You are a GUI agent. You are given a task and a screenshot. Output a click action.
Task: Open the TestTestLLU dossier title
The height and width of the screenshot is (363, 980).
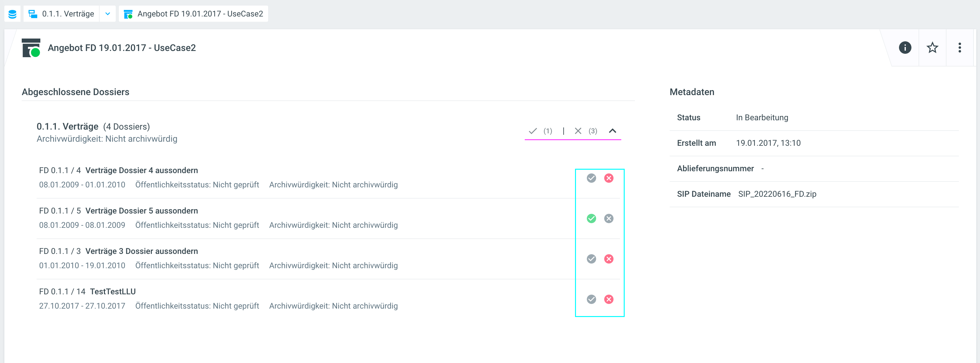113,292
